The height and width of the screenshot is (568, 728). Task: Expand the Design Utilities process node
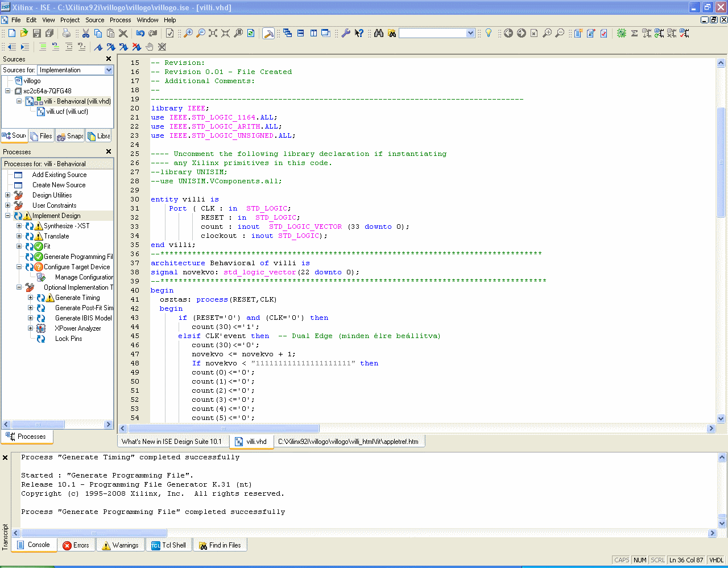8,195
